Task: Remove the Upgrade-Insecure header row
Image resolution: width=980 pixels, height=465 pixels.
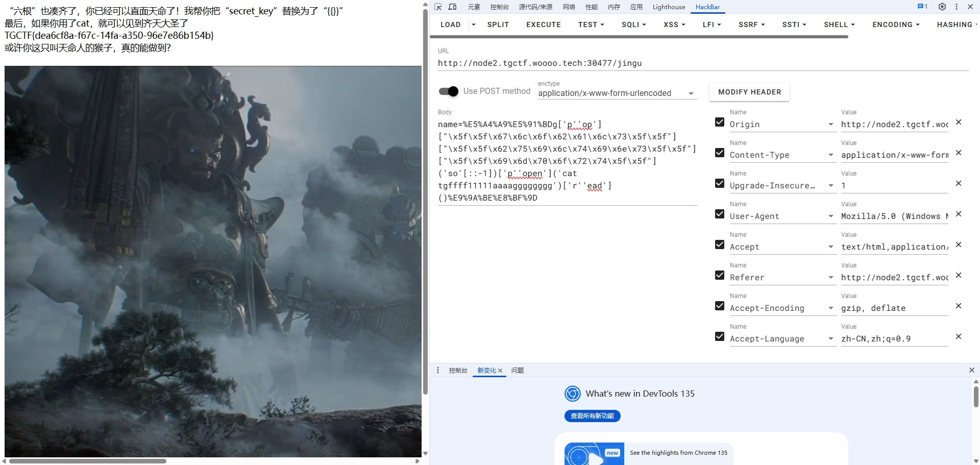Action: tap(959, 183)
